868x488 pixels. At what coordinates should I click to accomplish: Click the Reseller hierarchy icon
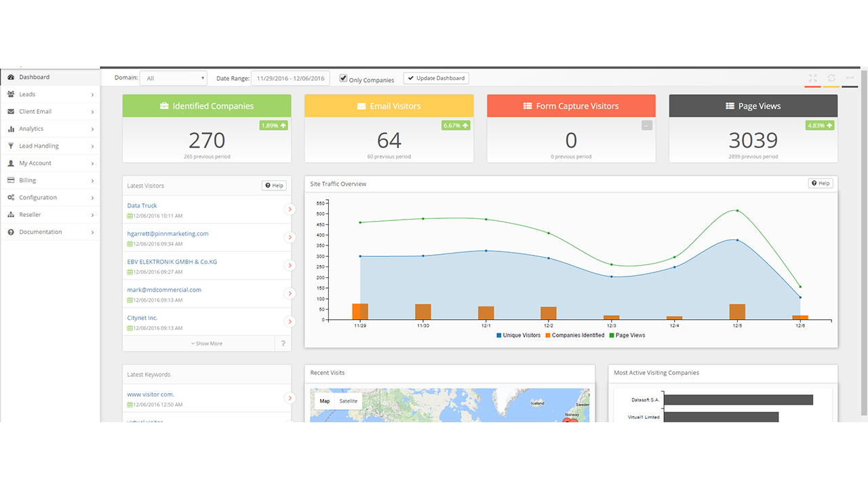12,215
